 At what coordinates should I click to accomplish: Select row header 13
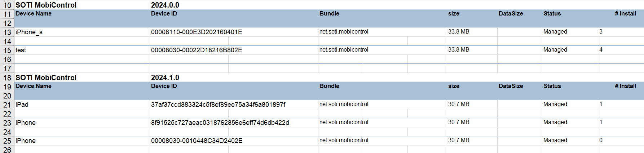click(x=7, y=32)
